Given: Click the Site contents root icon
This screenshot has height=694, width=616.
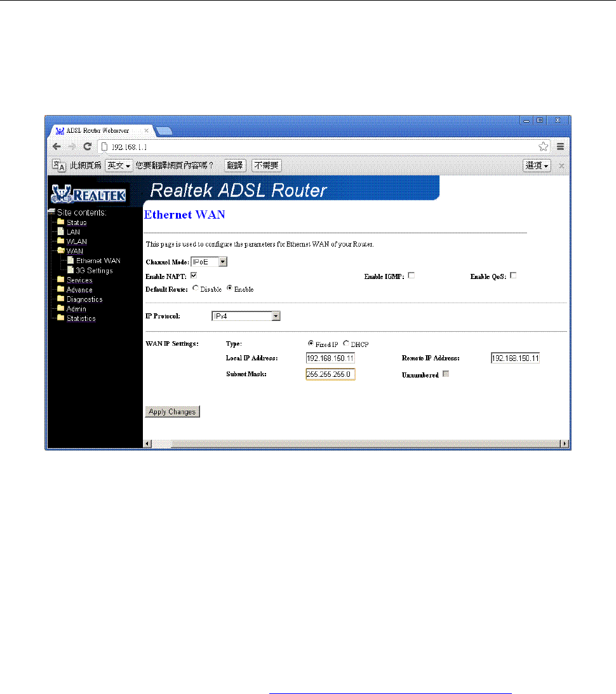Looking at the screenshot, I should point(51,212).
